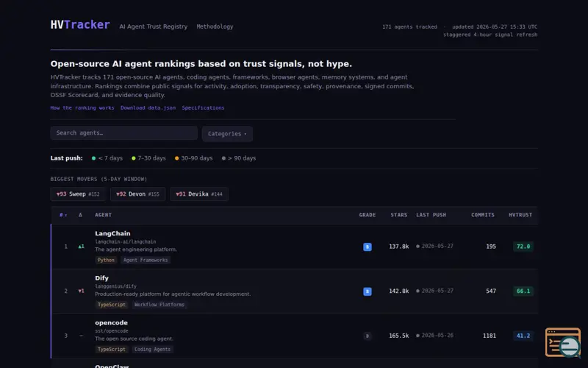Filter by 7-30 days last push
588x368 pixels.
[148, 158]
